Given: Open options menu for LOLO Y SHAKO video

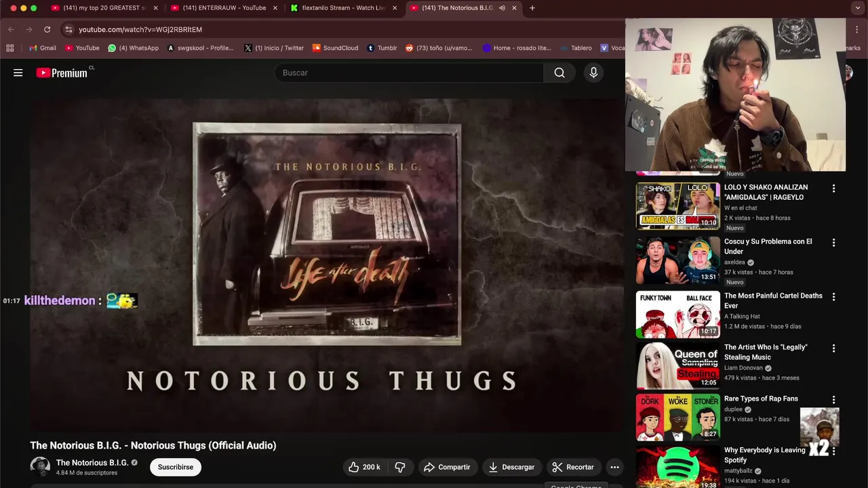Looking at the screenshot, I should click(833, 188).
